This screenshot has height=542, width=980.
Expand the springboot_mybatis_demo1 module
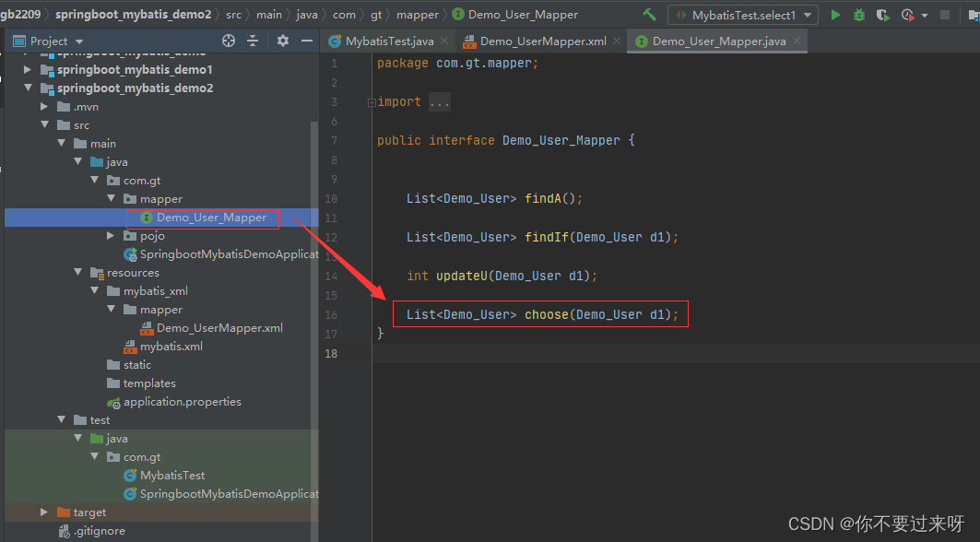point(28,69)
